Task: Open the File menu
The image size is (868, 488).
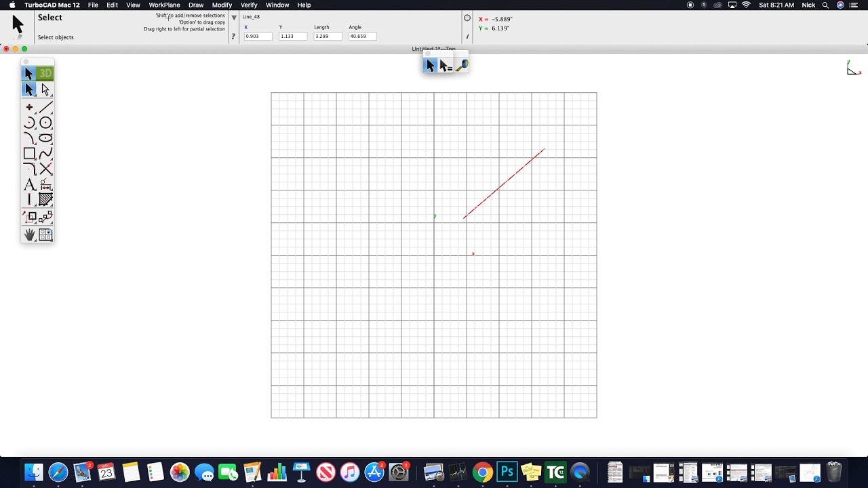Action: (93, 5)
